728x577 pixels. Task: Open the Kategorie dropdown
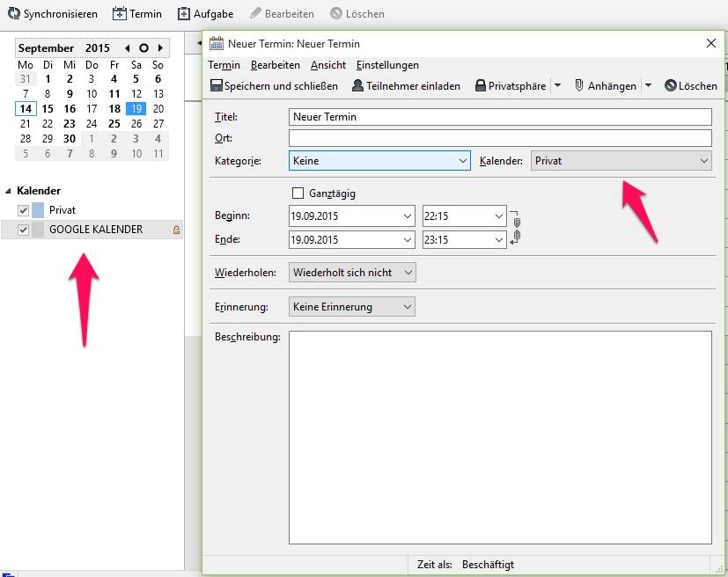(380, 161)
